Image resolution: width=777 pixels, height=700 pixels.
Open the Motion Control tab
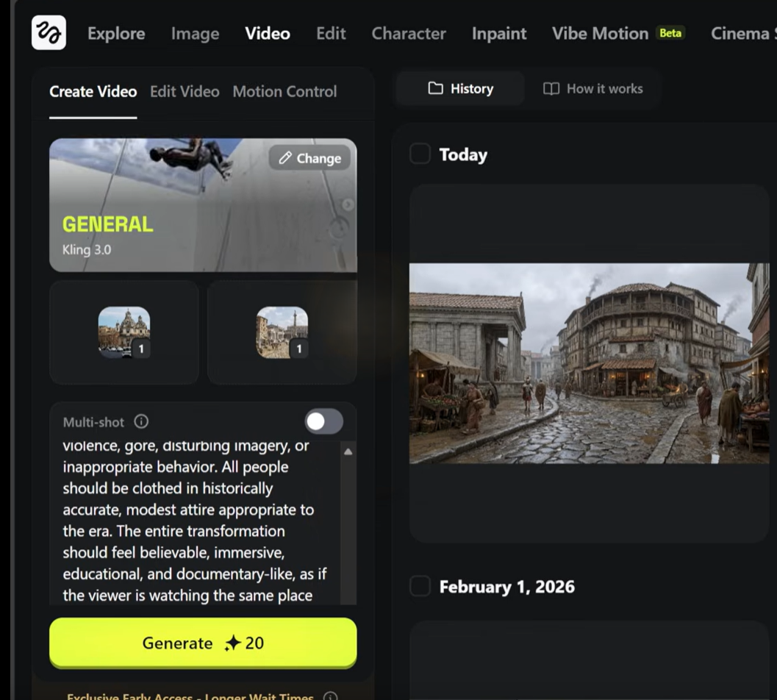(x=284, y=92)
